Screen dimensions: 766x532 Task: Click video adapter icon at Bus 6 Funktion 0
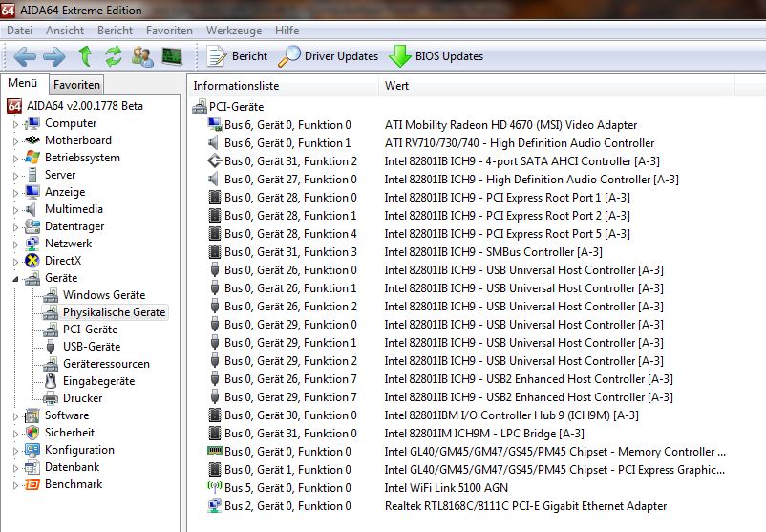215,124
